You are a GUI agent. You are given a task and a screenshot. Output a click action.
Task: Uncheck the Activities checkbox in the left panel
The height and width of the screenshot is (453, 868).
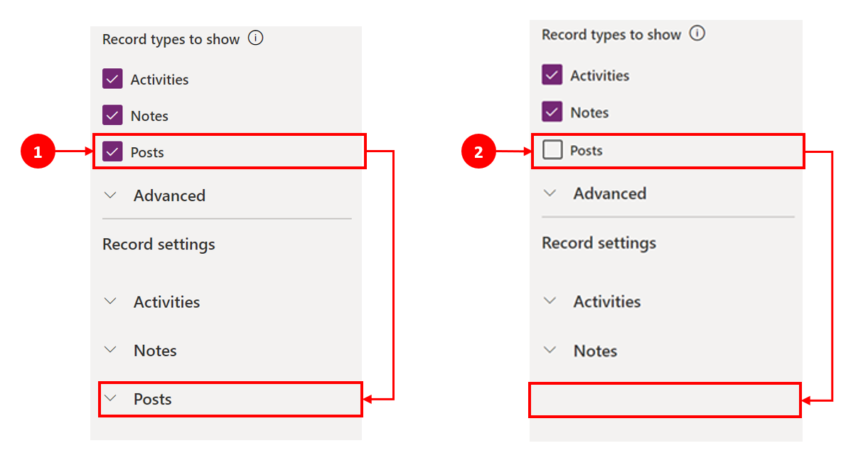click(x=112, y=79)
